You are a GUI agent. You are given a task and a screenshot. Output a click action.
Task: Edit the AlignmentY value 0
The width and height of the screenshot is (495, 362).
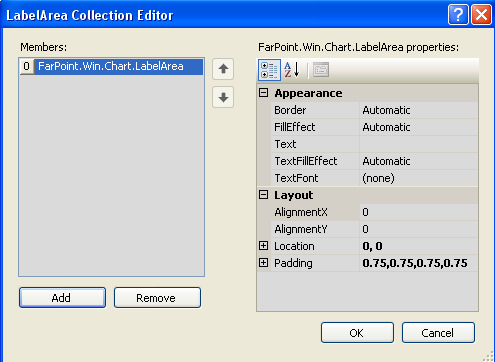419,229
